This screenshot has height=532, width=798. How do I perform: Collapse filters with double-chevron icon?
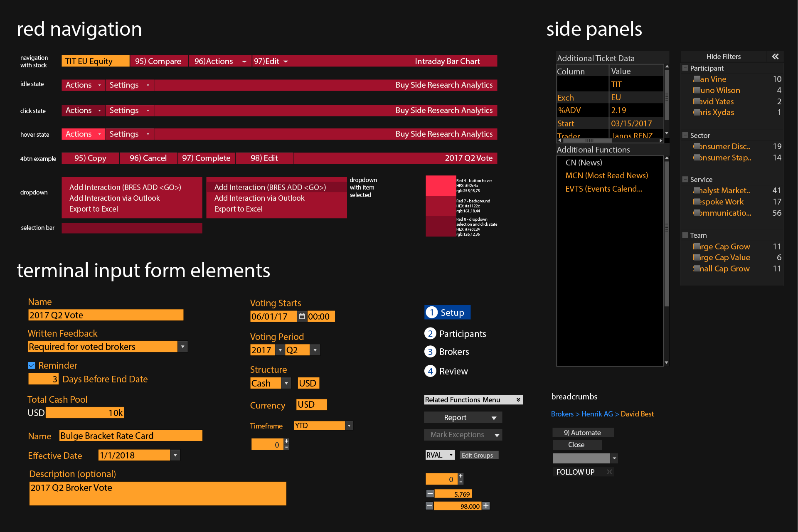(x=775, y=57)
